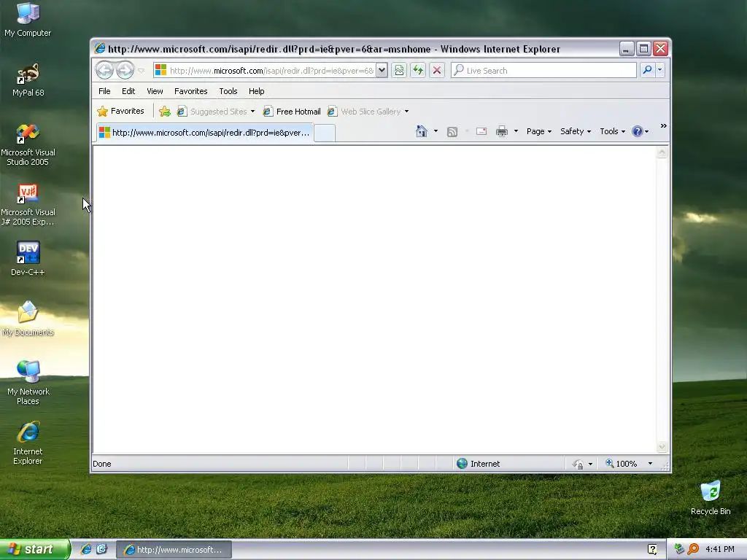Click scrollbar up arrow

point(662,152)
